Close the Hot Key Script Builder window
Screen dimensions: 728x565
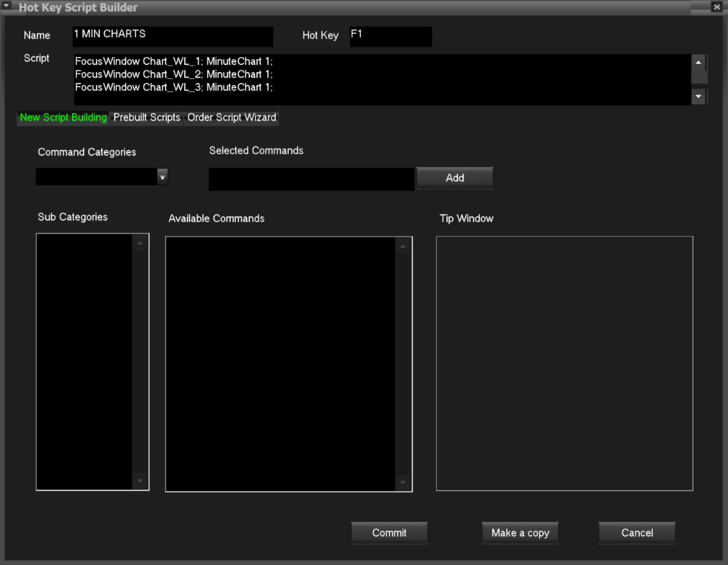[x=716, y=7]
